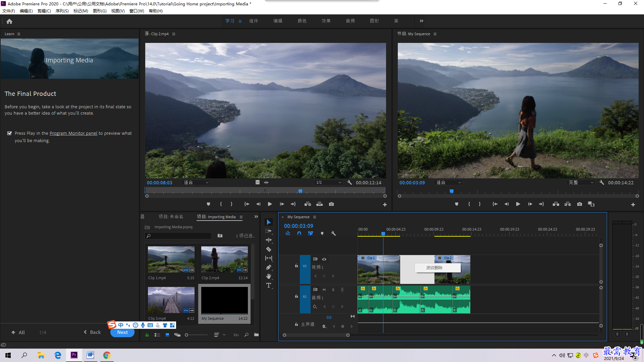The image size is (644, 362).
Task: Solo audio track A1
Action: click(333, 290)
